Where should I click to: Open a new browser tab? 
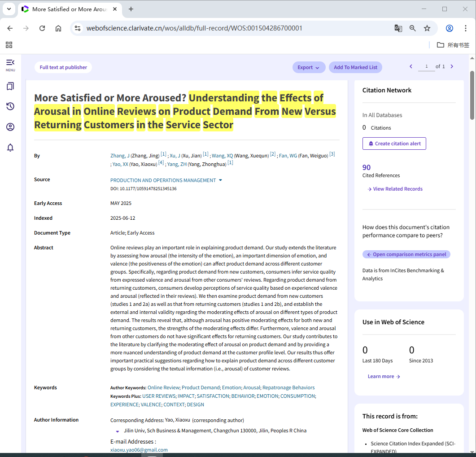131,9
